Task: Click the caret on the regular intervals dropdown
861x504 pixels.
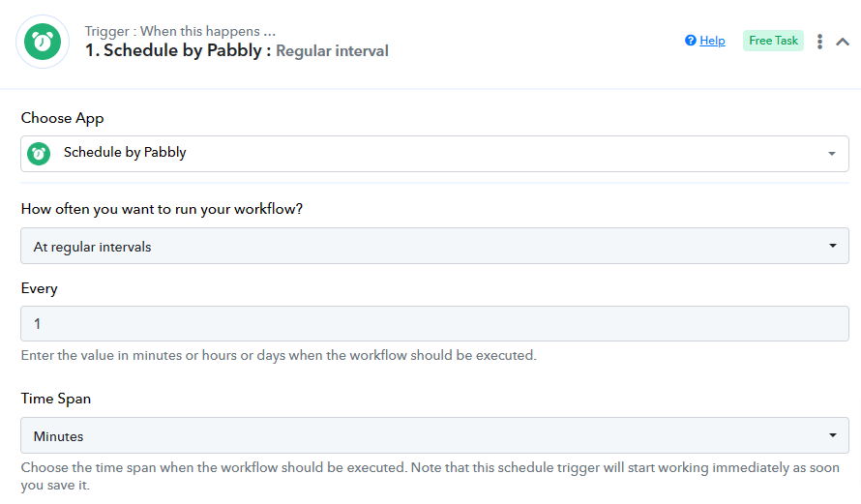Action: [832, 246]
